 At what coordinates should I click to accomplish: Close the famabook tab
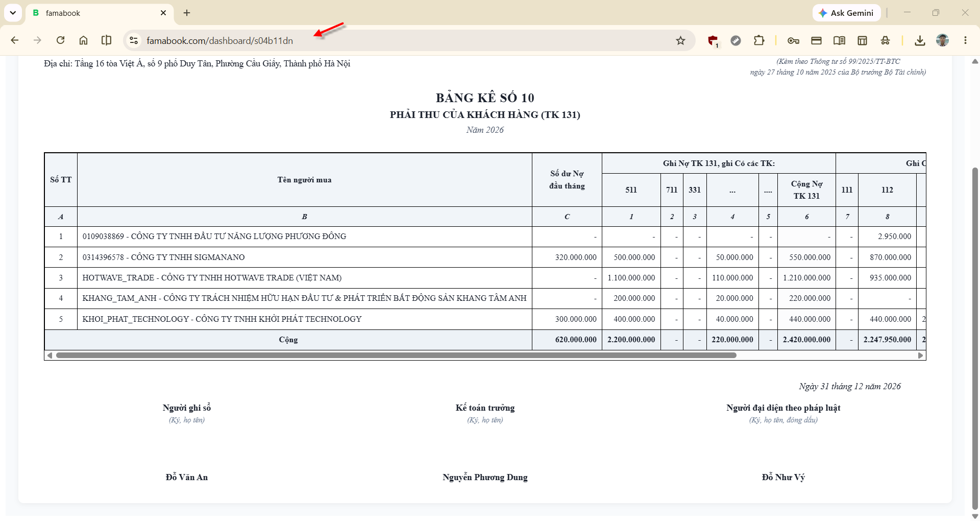(163, 13)
